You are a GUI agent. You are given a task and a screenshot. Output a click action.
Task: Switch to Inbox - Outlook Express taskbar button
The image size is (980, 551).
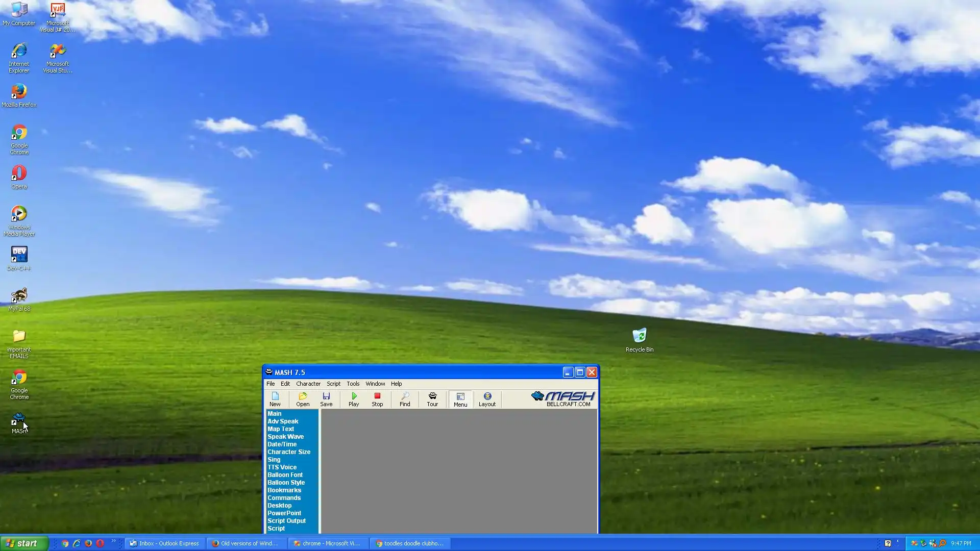pyautogui.click(x=164, y=543)
